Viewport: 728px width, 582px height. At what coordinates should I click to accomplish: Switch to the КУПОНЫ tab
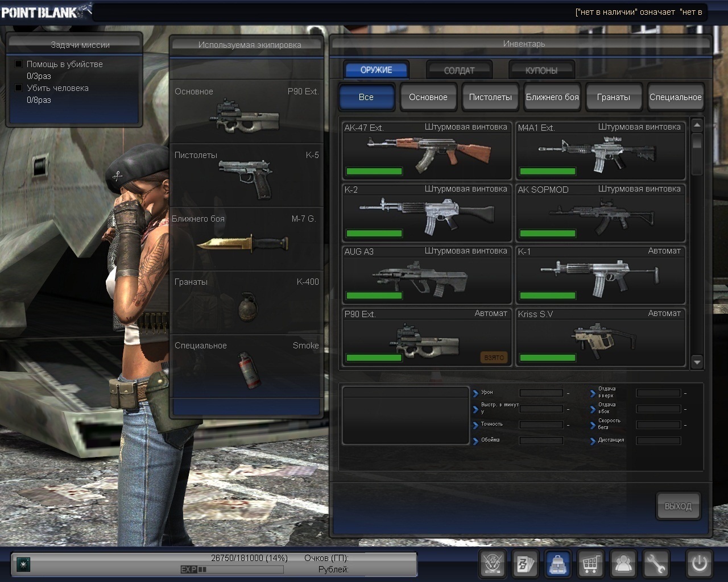tap(541, 70)
